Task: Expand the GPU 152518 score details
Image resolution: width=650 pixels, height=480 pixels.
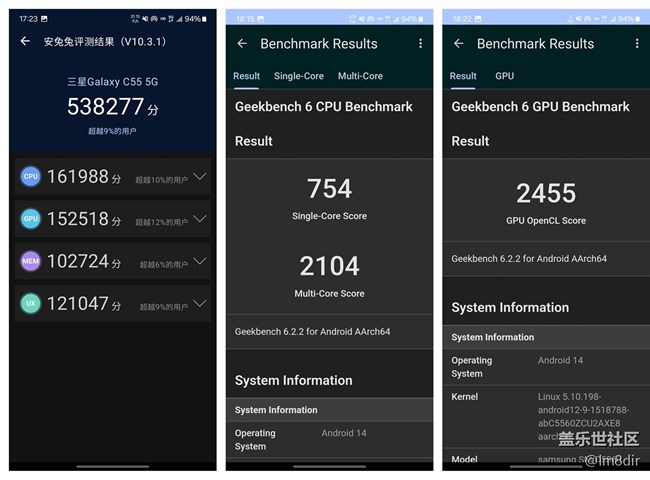Action: point(200,219)
